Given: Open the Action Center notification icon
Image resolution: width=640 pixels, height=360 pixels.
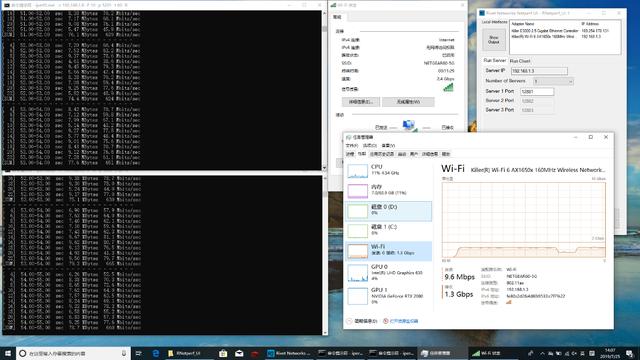Looking at the screenshot, I should pos(629,353).
